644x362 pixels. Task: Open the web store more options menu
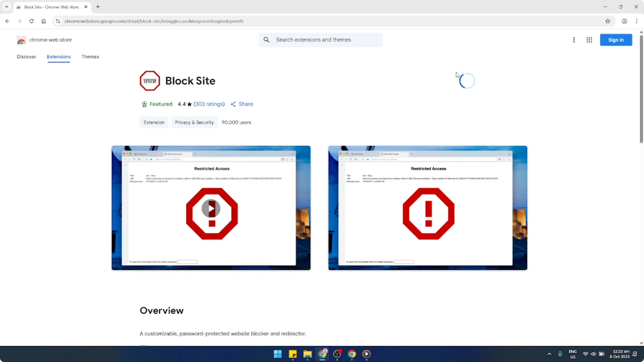pyautogui.click(x=574, y=40)
